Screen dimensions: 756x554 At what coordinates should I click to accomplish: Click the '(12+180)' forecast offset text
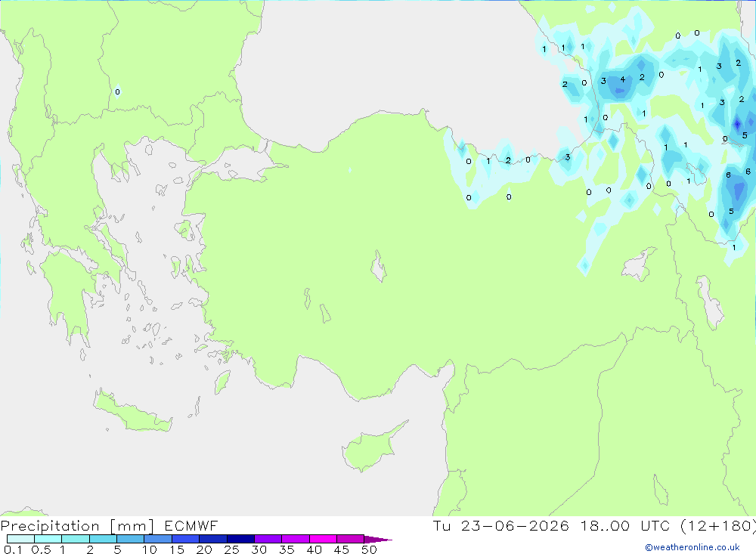click(718, 526)
